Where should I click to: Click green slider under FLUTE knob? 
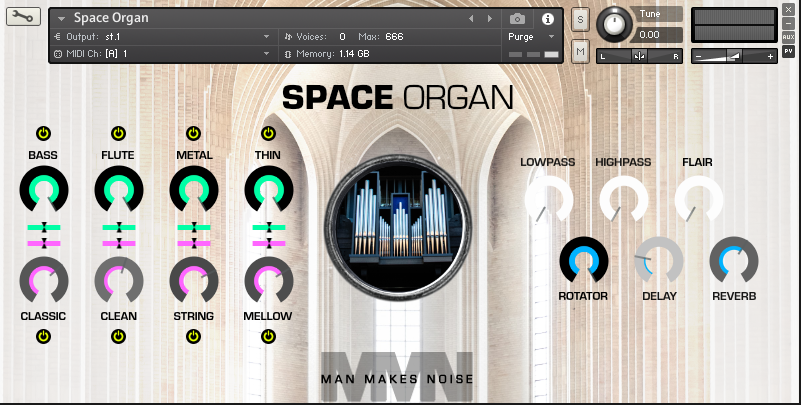point(119,227)
